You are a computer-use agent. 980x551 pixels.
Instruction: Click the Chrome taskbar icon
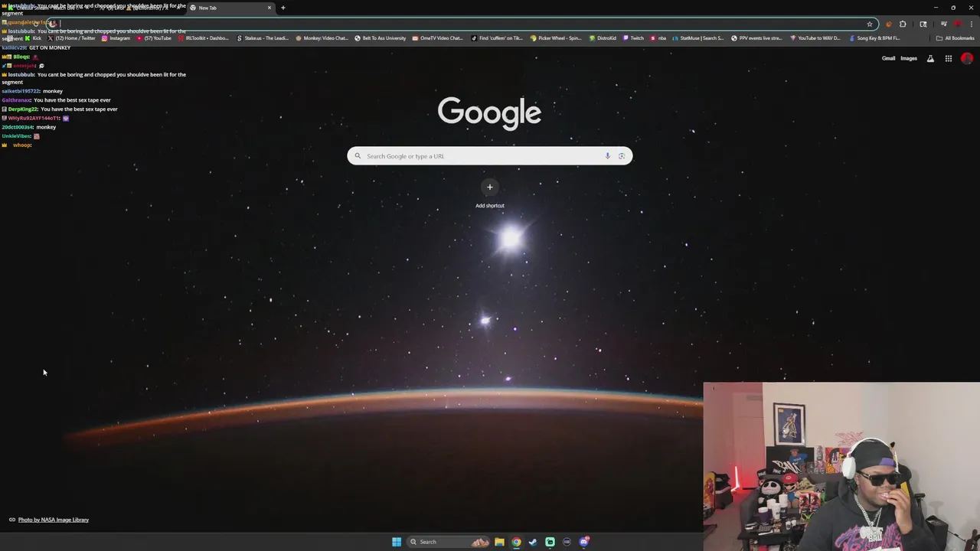coord(516,542)
